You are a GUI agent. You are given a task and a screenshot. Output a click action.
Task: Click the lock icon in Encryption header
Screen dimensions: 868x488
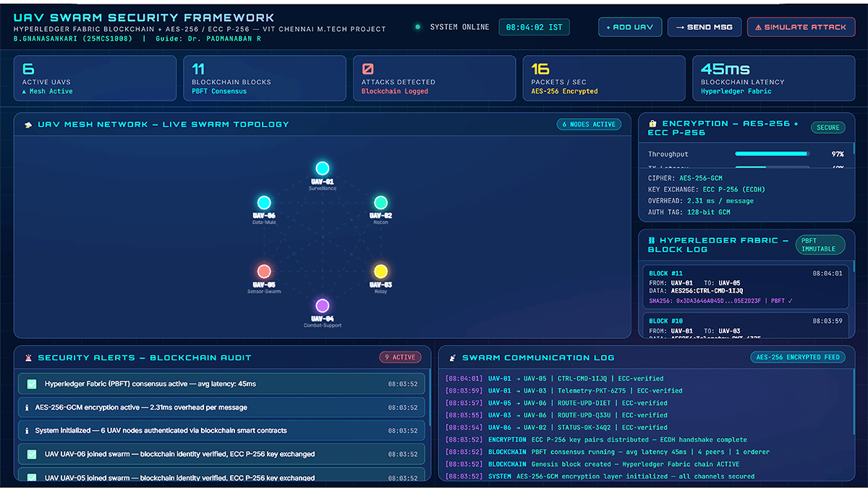(652, 124)
